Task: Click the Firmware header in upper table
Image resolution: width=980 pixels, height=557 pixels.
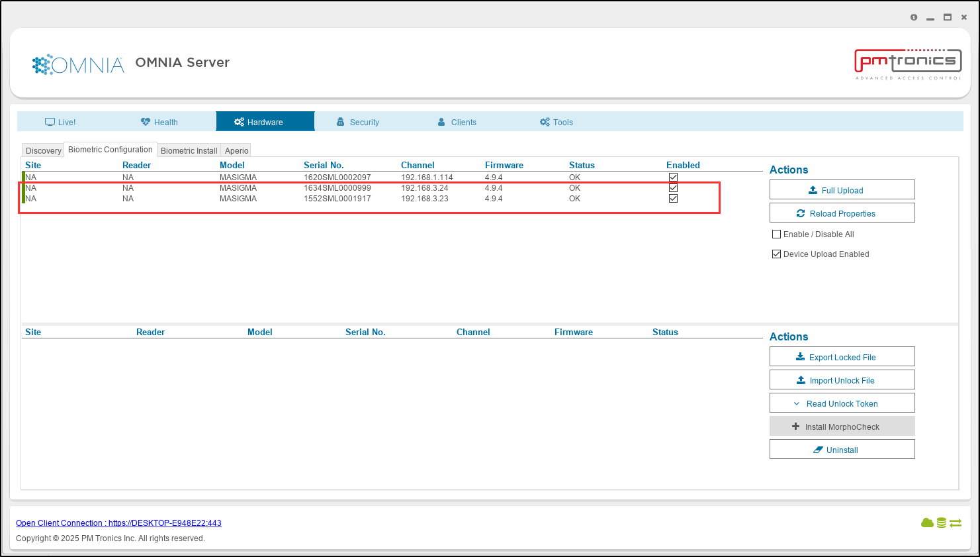Action: pos(504,166)
